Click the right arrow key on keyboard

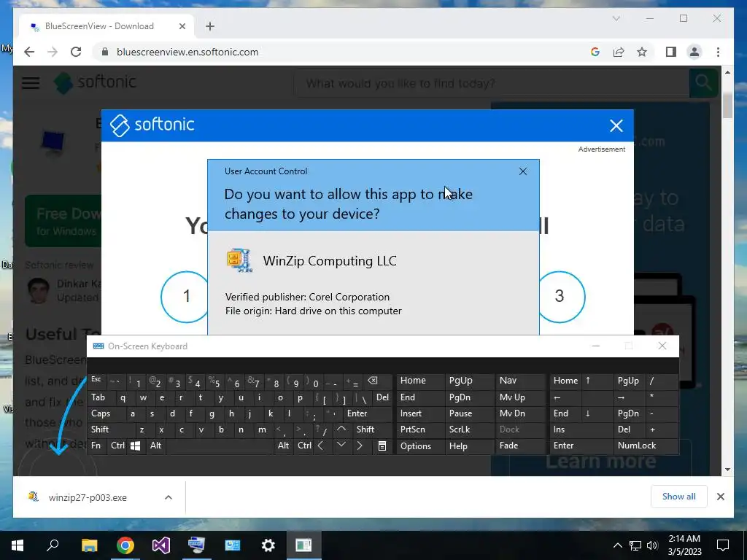point(360,446)
